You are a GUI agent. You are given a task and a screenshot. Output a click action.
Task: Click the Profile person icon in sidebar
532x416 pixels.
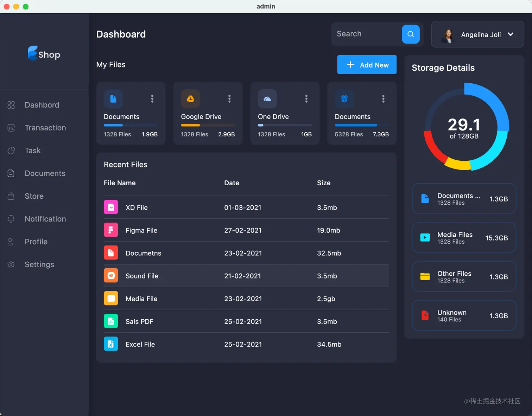click(11, 242)
